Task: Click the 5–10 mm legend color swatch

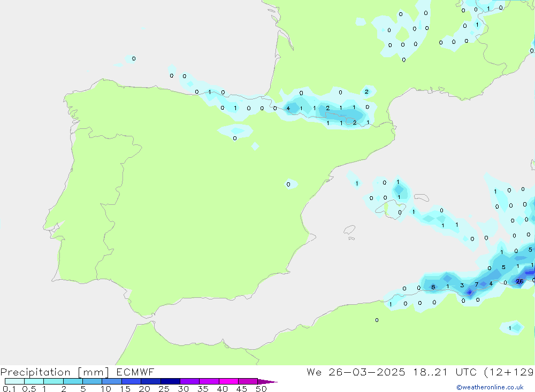Action: 92,381
